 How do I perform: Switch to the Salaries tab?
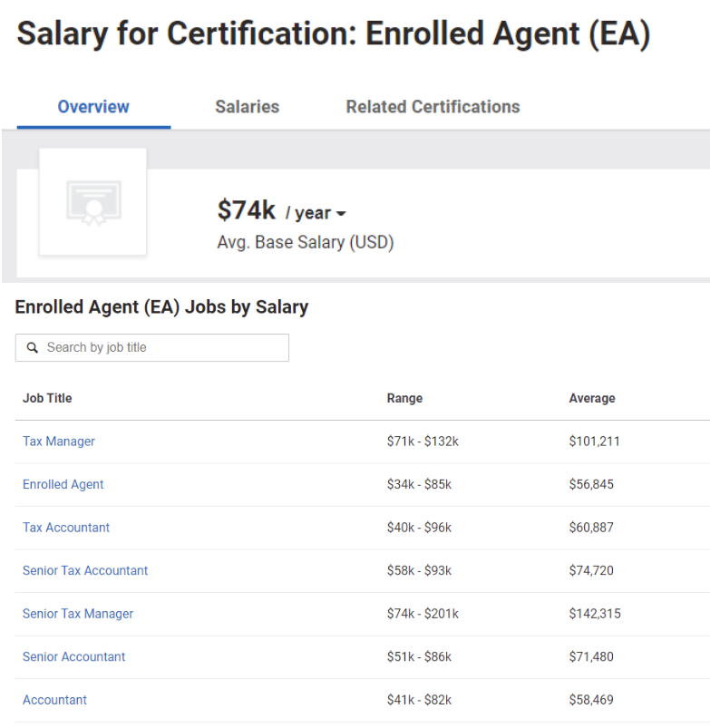[x=247, y=107]
